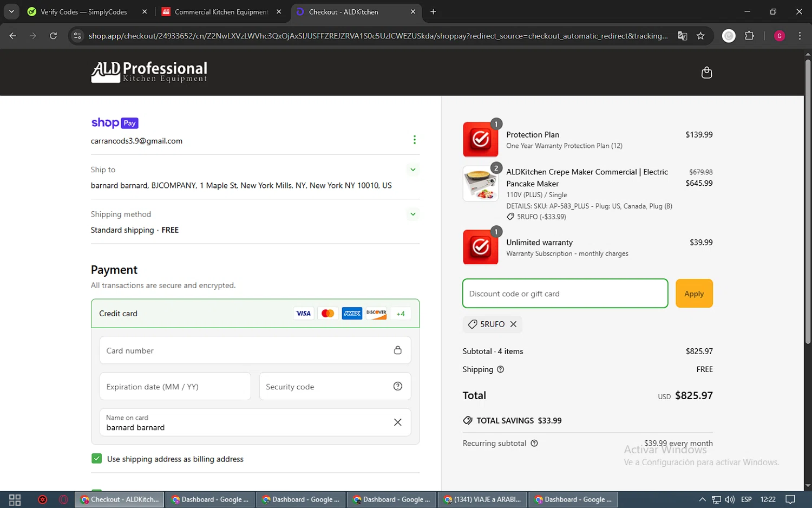Viewport: 812px width, 508px height.
Task: Click the carrancods3.9@gmail.com email text
Action: (136, 141)
